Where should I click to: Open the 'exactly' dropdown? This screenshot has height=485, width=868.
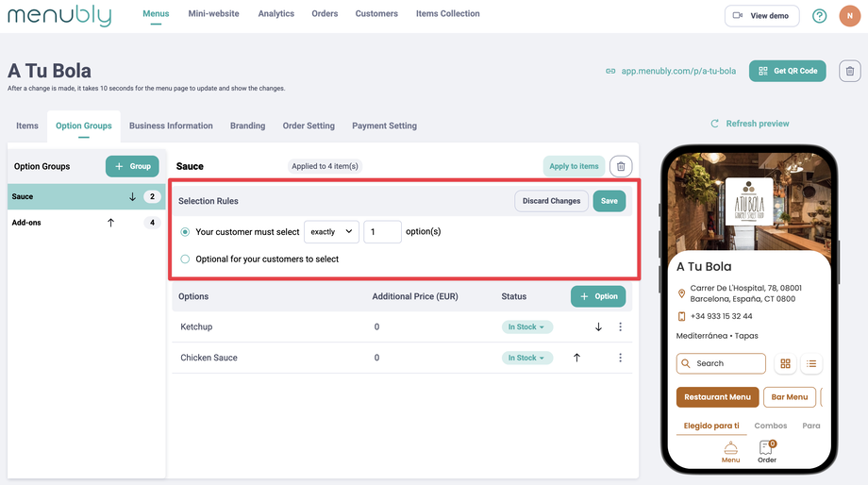pos(331,232)
